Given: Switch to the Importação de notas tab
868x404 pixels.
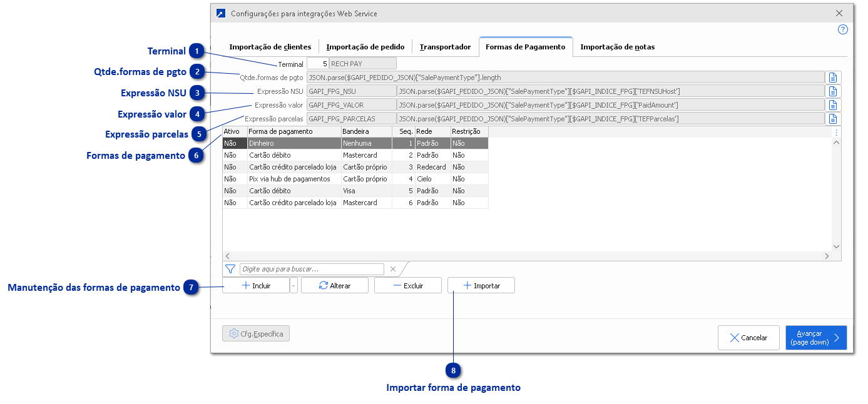Looking at the screenshot, I should point(616,46).
